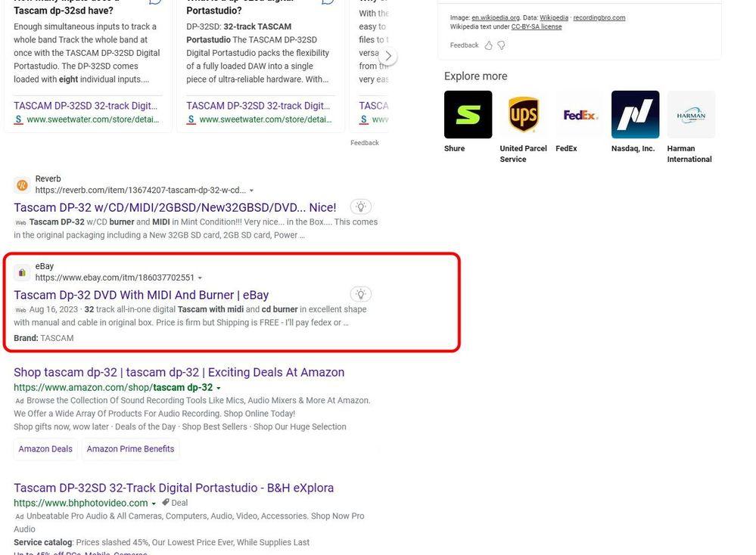The width and height of the screenshot is (756, 555).
Task: Open the en.wikipedia.org image source link
Action: coord(496,18)
